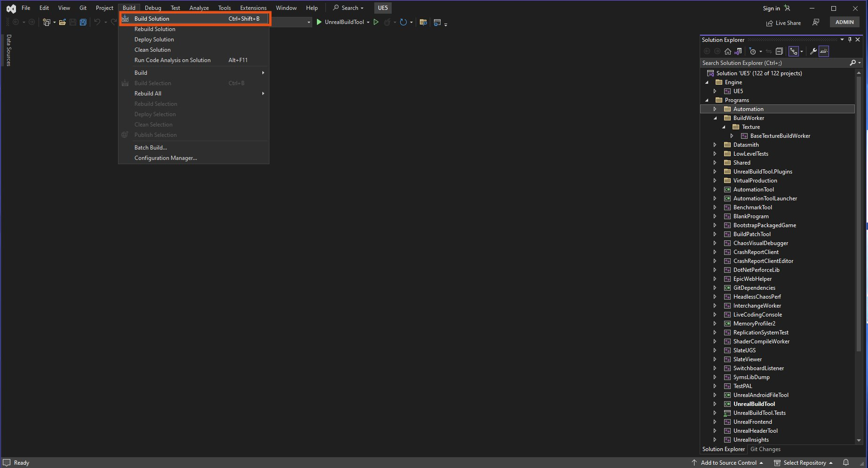
Task: Collapse the BuildWorker folder
Action: 715,118
